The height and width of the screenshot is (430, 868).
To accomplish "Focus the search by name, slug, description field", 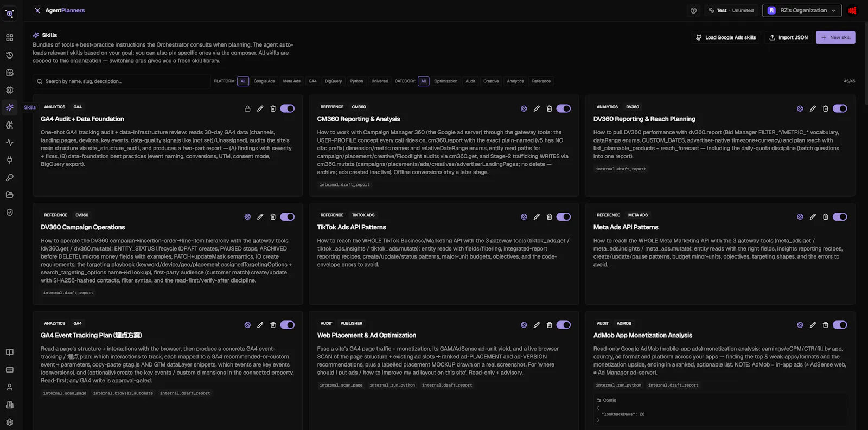I will [x=122, y=81].
